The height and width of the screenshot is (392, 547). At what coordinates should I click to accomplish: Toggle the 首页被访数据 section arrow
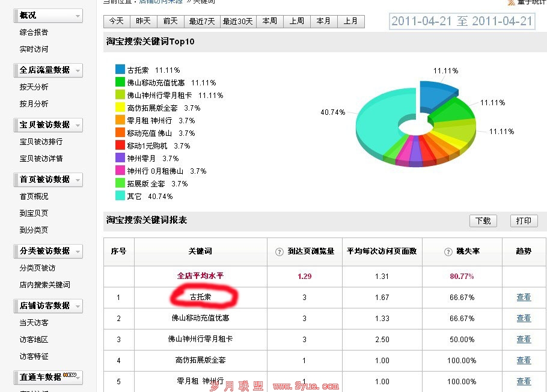pos(78,180)
